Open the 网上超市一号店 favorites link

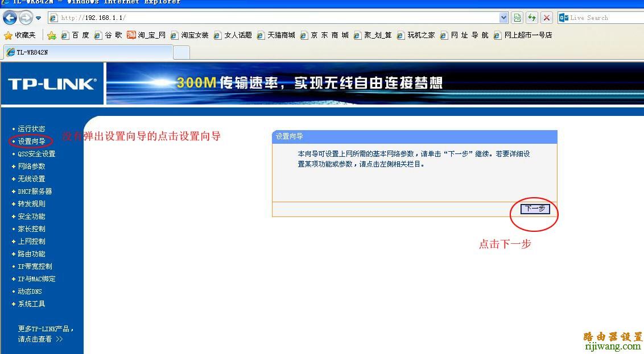click(522, 35)
